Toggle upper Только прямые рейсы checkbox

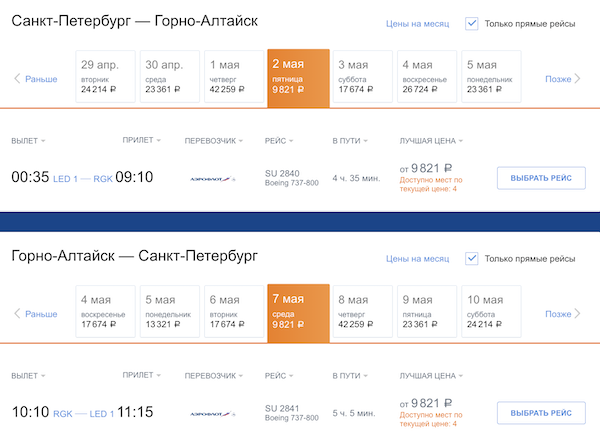tap(472, 23)
